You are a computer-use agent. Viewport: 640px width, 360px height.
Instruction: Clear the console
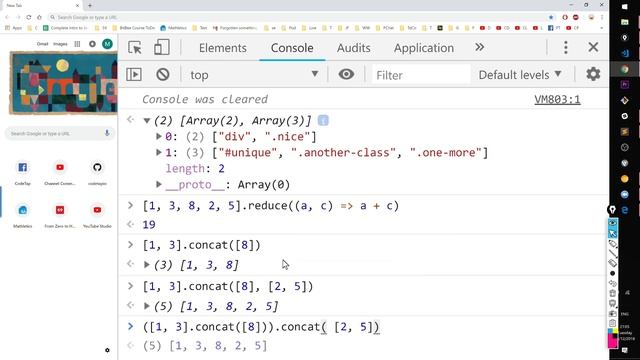tap(163, 74)
